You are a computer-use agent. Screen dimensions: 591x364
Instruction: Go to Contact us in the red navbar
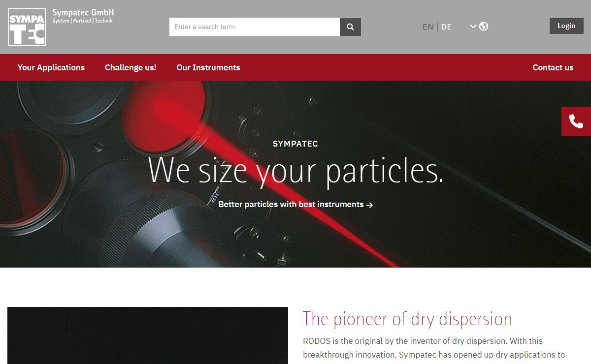coord(553,67)
